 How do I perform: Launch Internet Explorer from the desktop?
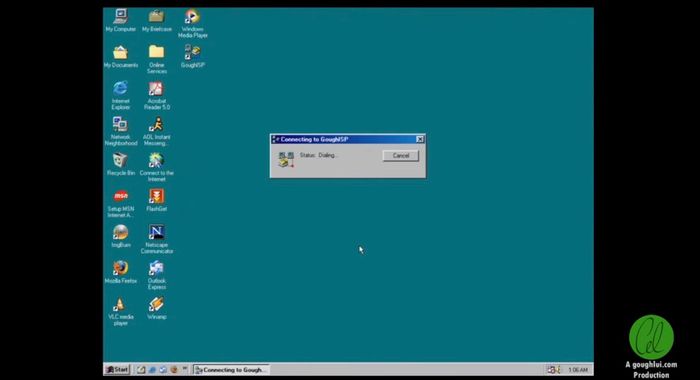(121, 95)
